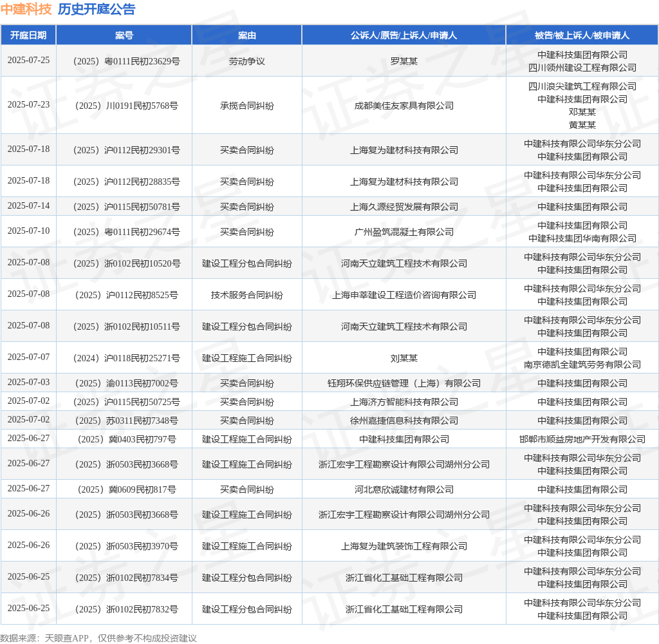Click case number 冀0403民初797号
Image resolution: width=659 pixels, height=644 pixels.
coord(127,440)
